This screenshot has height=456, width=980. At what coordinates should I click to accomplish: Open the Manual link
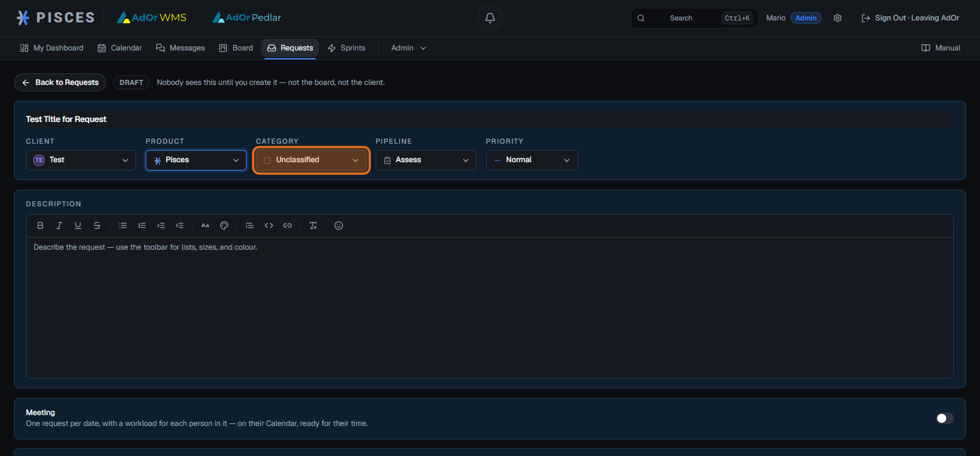(x=940, y=48)
